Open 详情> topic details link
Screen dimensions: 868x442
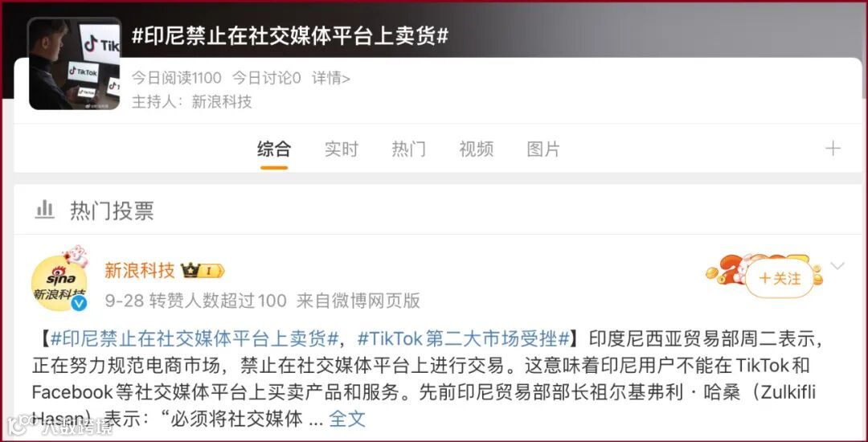331,78
